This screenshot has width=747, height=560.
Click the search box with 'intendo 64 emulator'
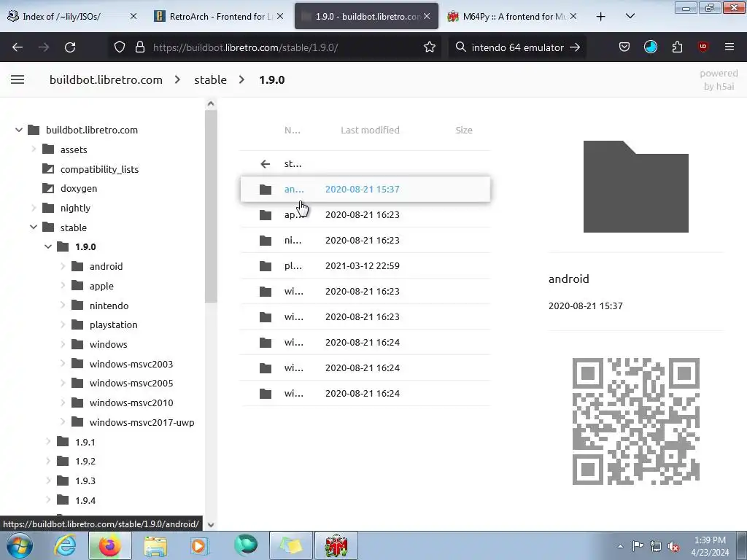pos(517,47)
